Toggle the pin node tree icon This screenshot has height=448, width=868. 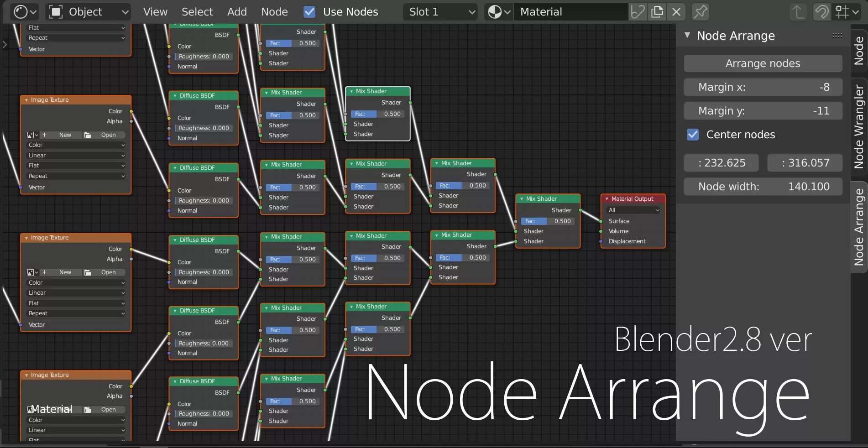tap(700, 12)
